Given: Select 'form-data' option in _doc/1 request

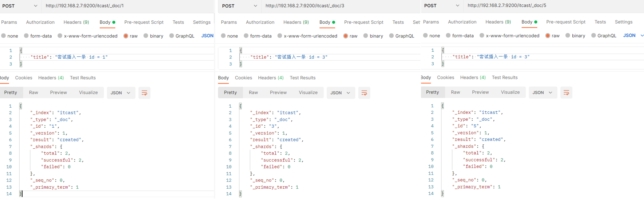Looking at the screenshot, I should 38,36.
